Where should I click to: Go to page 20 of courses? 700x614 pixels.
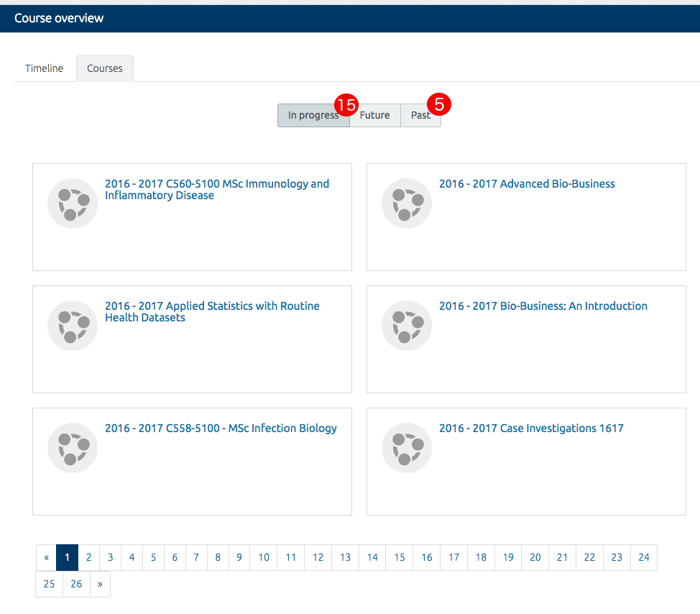535,557
